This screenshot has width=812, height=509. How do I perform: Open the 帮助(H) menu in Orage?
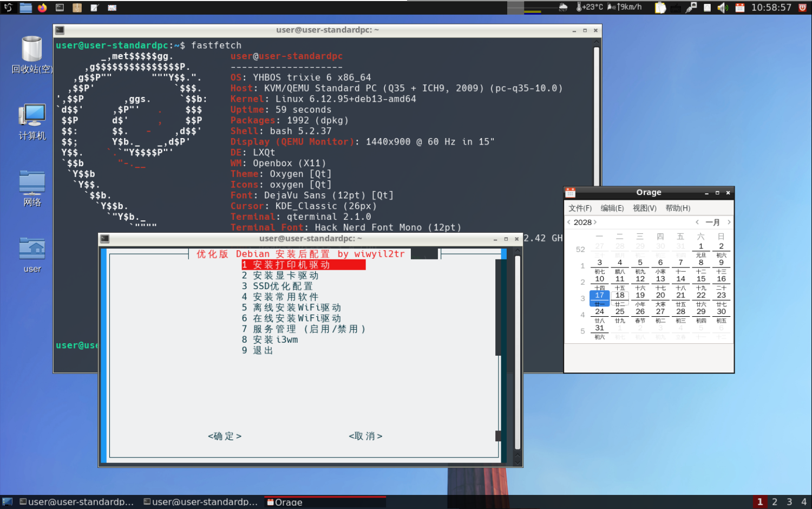point(678,208)
